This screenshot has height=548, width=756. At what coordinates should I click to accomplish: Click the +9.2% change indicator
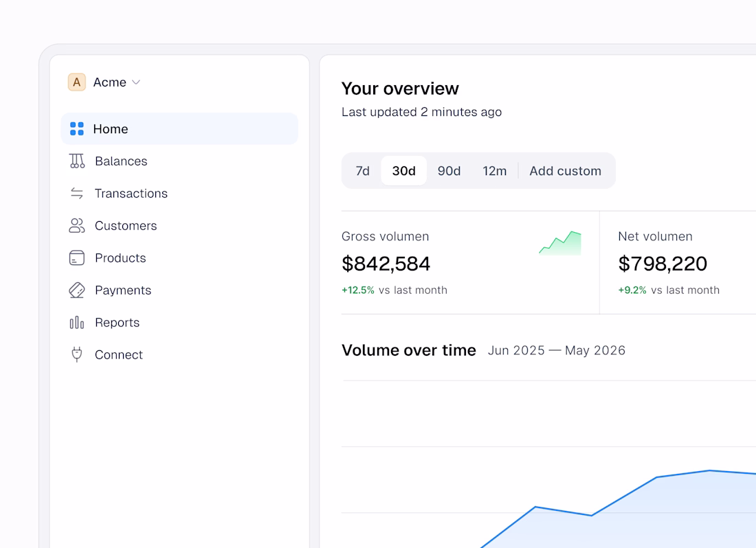pyautogui.click(x=632, y=290)
